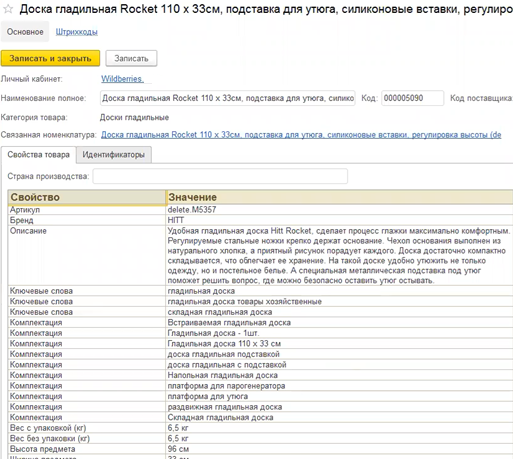This screenshot has height=464, width=513.
Task: Open the Связанная номенклатура link
Action: (x=301, y=135)
